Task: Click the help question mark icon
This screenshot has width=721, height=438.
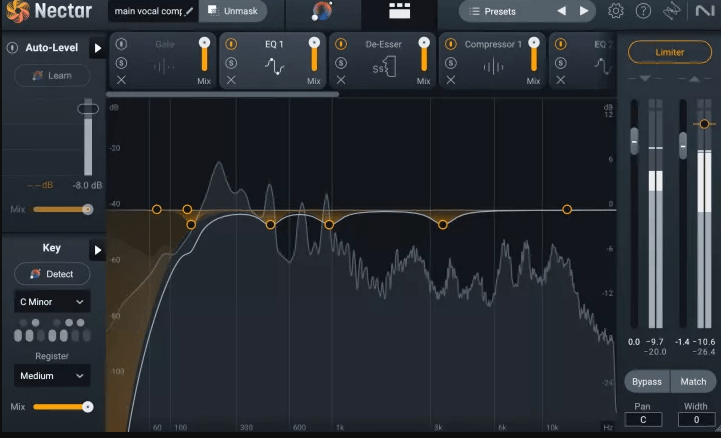Action: (x=644, y=11)
